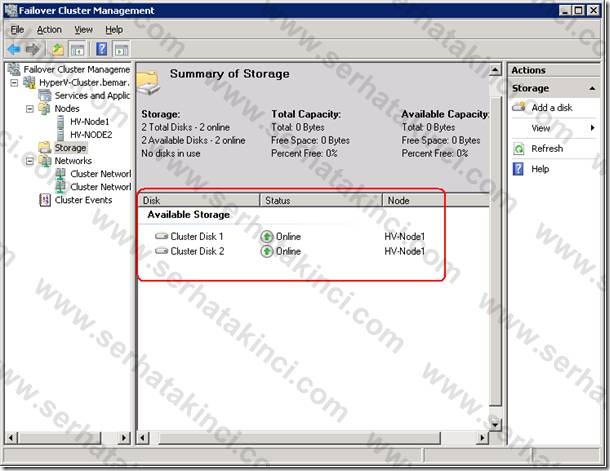Click the blue Help toolbar icon
Image resolution: width=610 pixels, height=471 pixels.
coord(101,49)
